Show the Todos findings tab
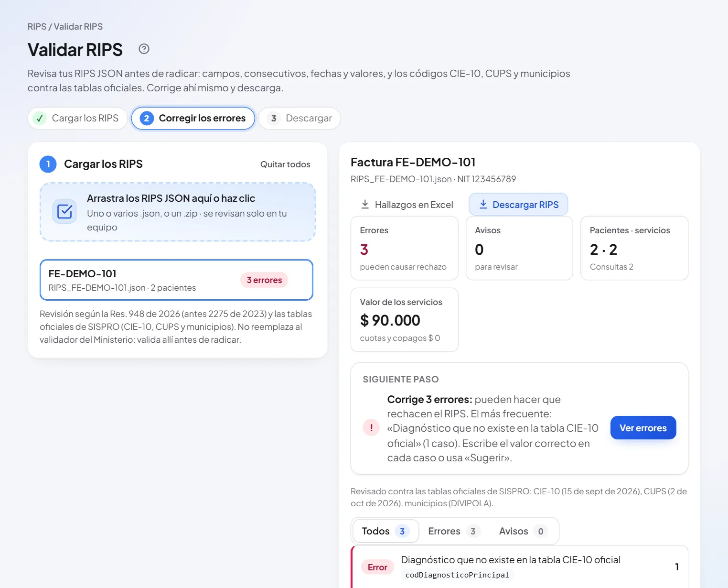 point(385,531)
